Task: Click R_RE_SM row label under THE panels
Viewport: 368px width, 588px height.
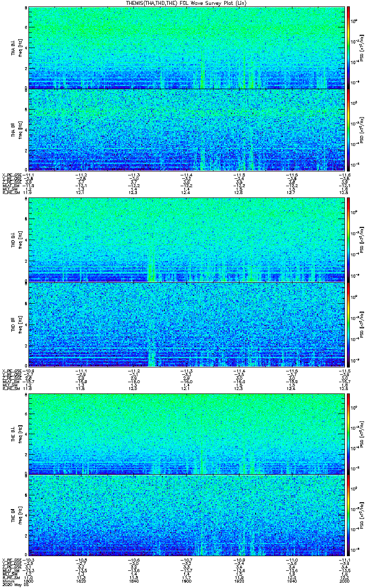Action: coord(11,578)
